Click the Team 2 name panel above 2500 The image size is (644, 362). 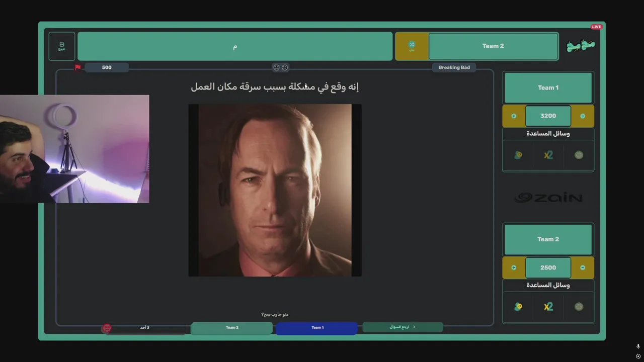point(548,239)
